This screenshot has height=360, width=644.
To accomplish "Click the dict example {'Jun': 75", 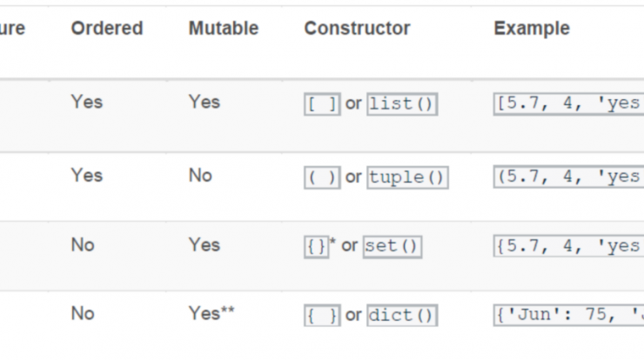I will (x=569, y=315).
